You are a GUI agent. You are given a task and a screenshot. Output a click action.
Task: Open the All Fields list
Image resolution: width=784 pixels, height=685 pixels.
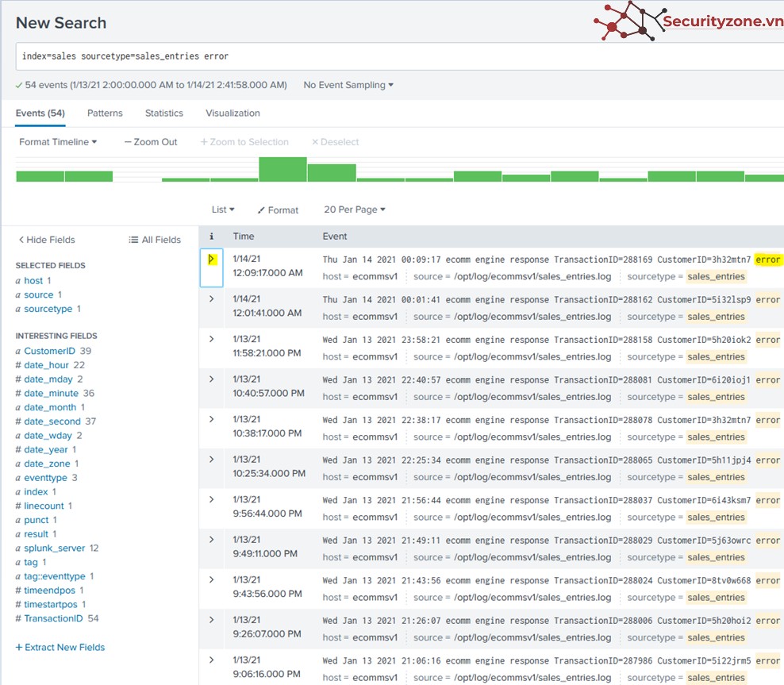pos(155,240)
